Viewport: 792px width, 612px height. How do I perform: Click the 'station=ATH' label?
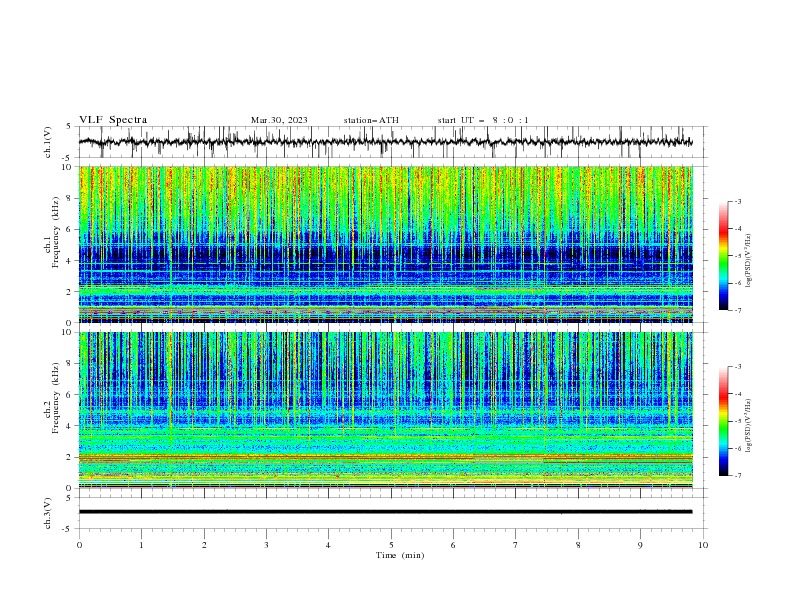pos(371,120)
